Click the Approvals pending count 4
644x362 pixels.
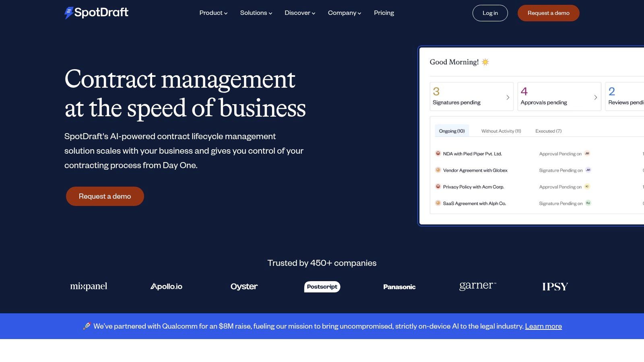[x=524, y=91]
